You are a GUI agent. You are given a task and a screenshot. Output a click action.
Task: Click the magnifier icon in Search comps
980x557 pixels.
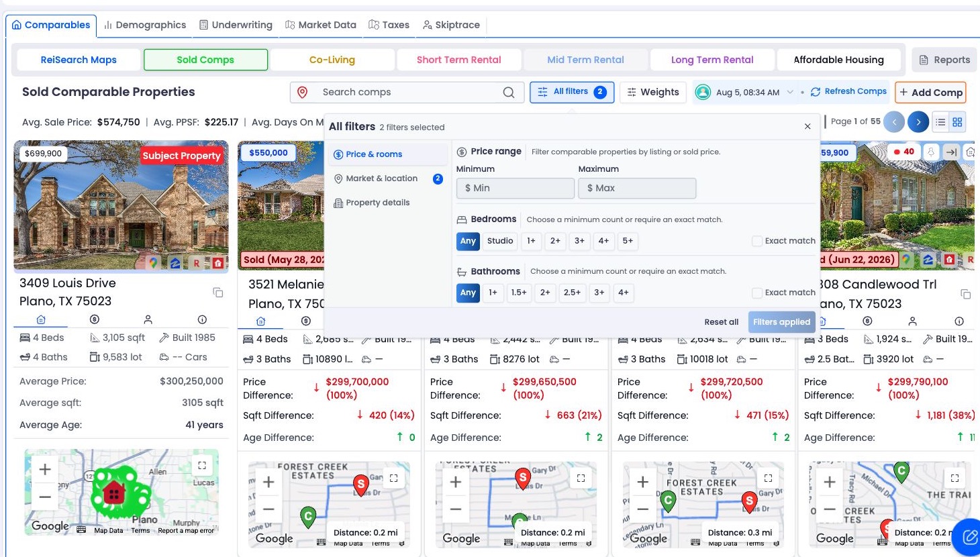click(x=509, y=93)
